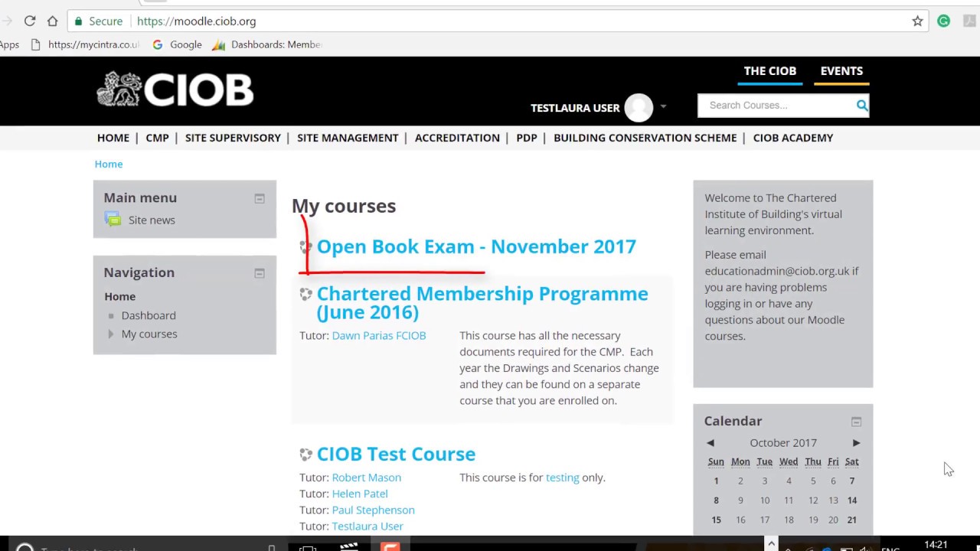Image resolution: width=980 pixels, height=551 pixels.
Task: Open the Open Book Exam November 2017 course
Action: (476, 246)
